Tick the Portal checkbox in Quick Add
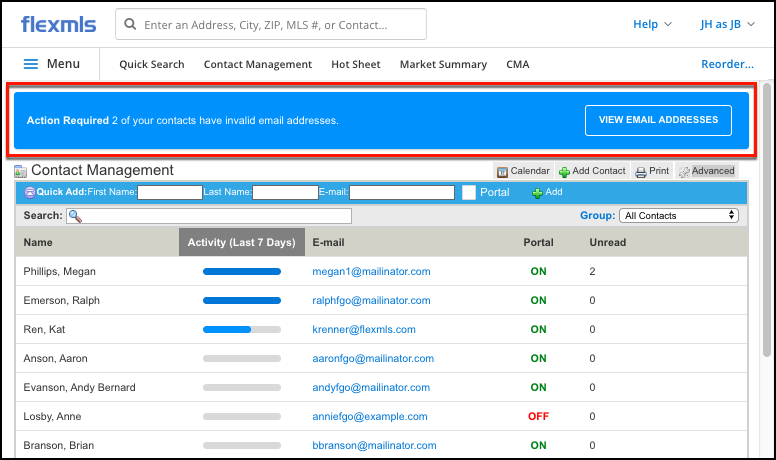 click(469, 192)
